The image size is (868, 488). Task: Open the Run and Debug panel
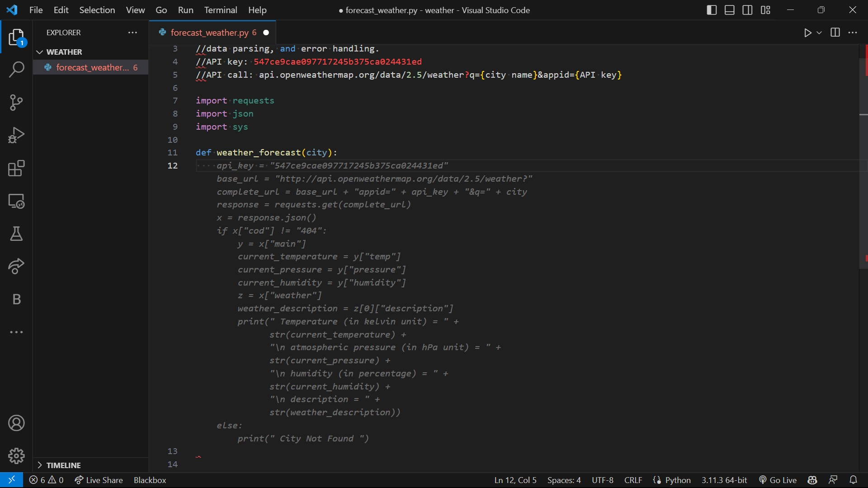(17, 135)
